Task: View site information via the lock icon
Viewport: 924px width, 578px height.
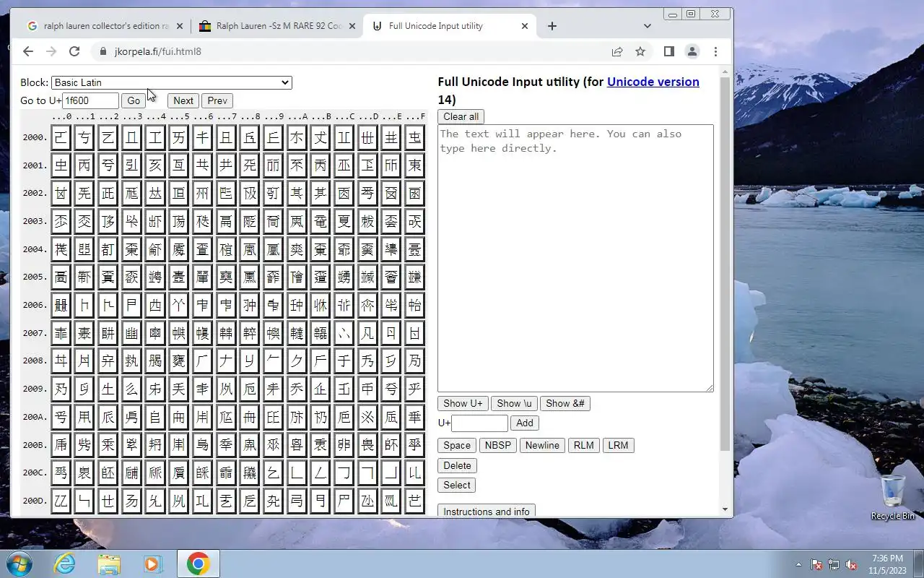Action: [103, 52]
